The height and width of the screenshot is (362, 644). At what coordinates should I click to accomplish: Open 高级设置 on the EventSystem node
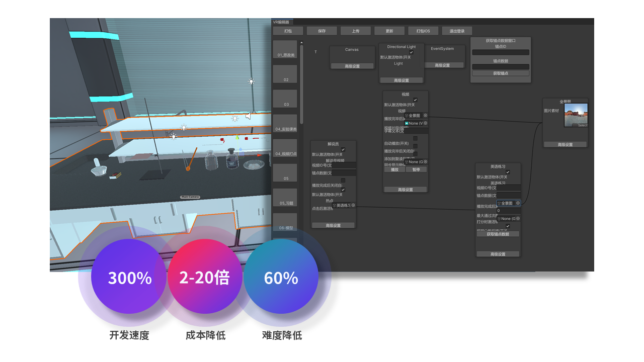tap(442, 65)
